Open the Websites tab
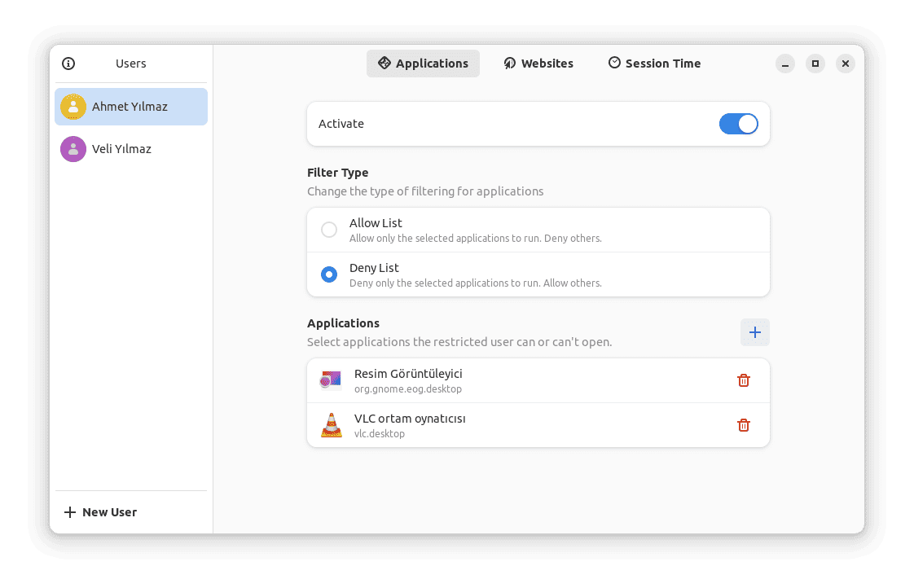Screen dimensions: 914x588 [538, 64]
